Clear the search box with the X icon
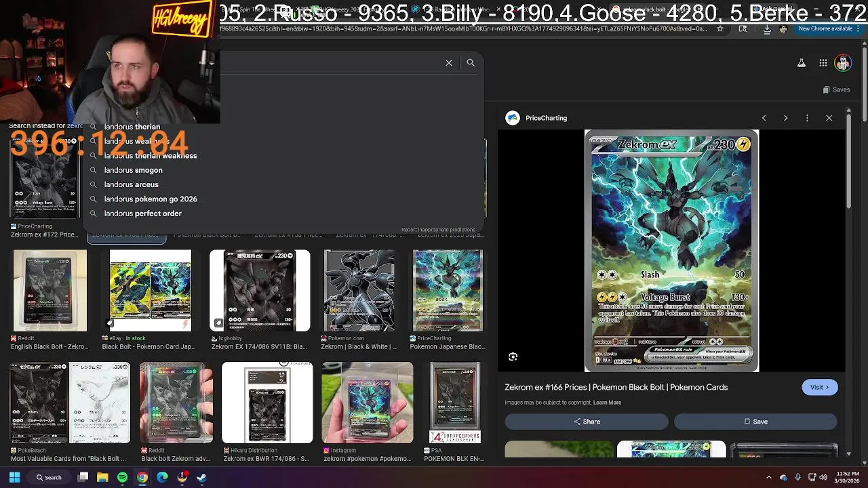 [448, 62]
